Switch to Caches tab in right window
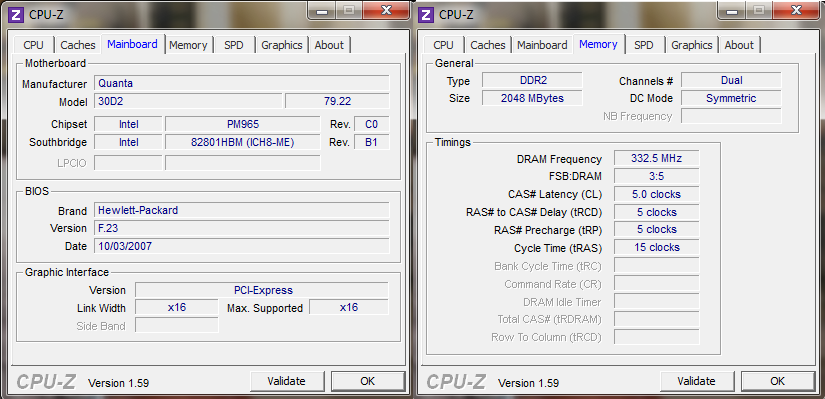The width and height of the screenshot is (825, 399). 488,45
